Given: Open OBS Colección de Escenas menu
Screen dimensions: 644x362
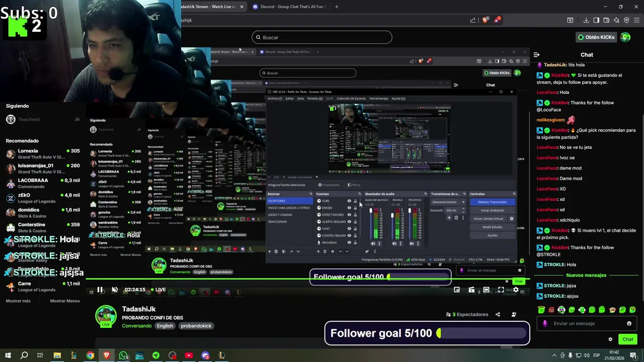Looking at the screenshot, I should 351,99.
